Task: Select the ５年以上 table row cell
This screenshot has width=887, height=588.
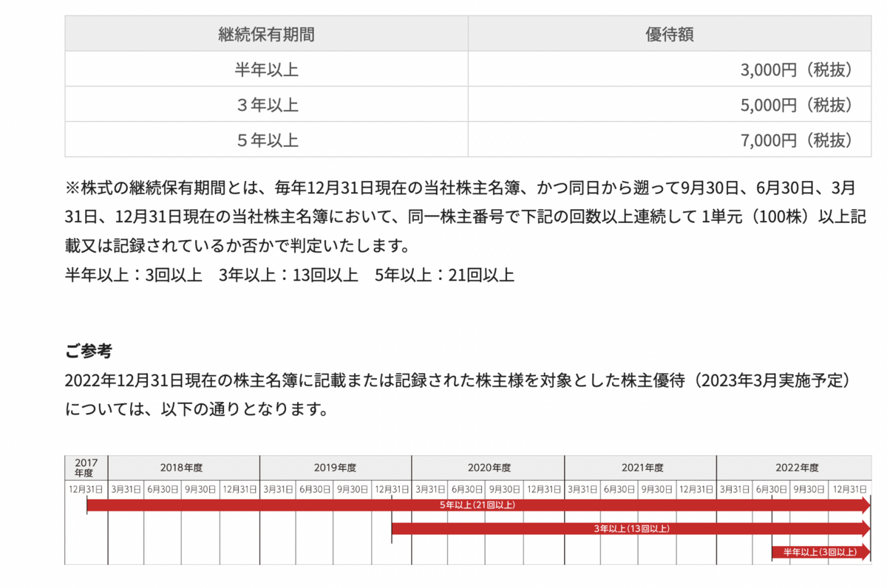Action: click(266, 140)
